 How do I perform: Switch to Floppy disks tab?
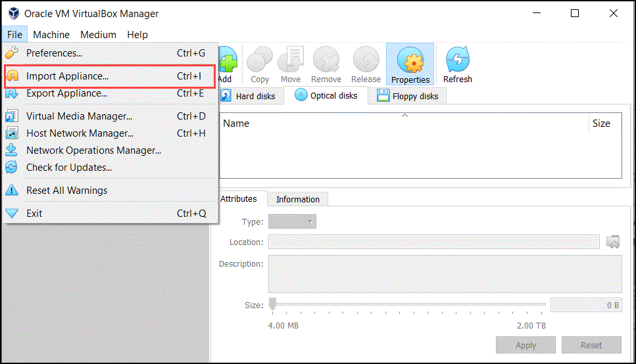tap(408, 96)
